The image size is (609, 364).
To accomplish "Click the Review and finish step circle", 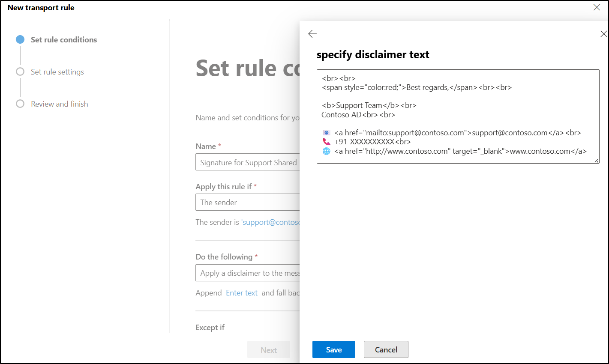I will click(x=20, y=104).
